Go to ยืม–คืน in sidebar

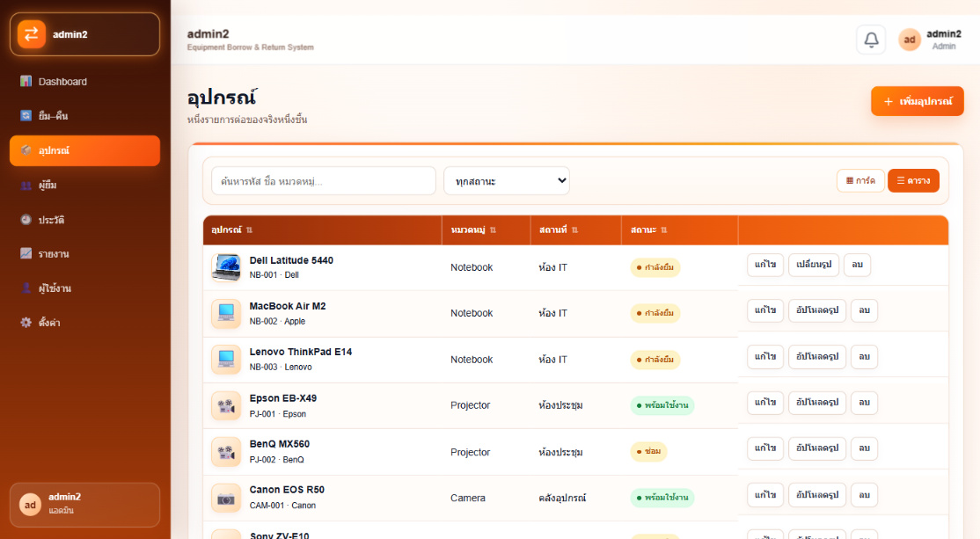85,115
